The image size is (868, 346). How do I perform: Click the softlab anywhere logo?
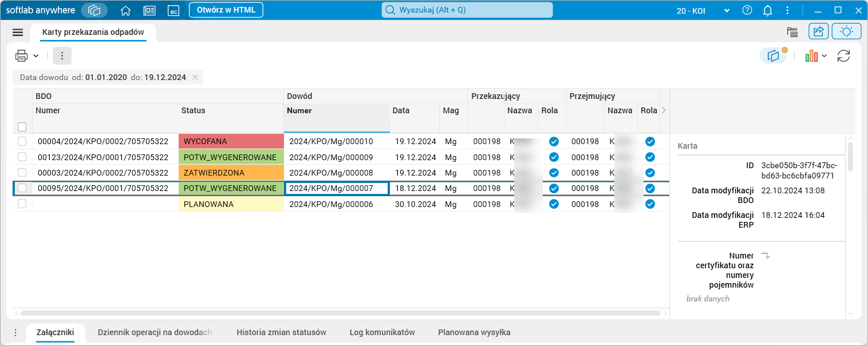(40, 10)
